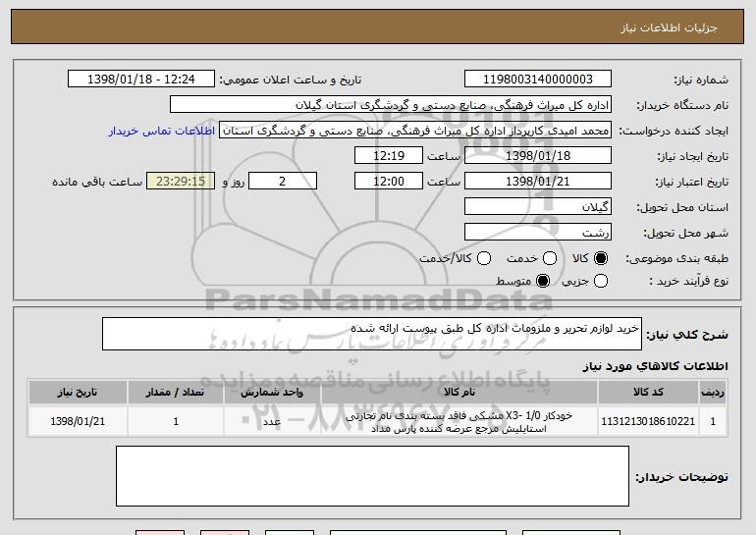Click the delivery province field گیلان
The image size is (756, 535).
(x=538, y=207)
